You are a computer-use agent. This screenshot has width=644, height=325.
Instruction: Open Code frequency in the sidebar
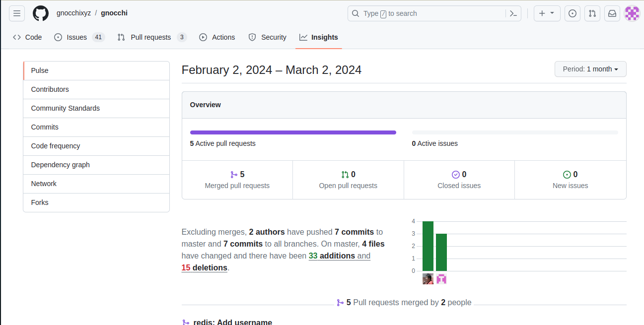tap(56, 146)
